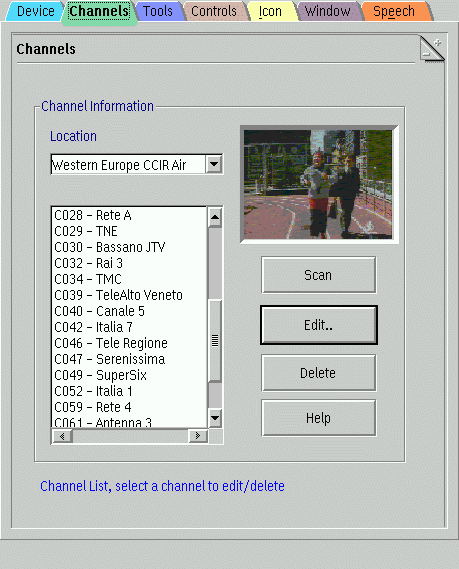Image resolution: width=459 pixels, height=569 pixels.
Task: Select channel C052 - Italia 1
Action: pos(130,391)
